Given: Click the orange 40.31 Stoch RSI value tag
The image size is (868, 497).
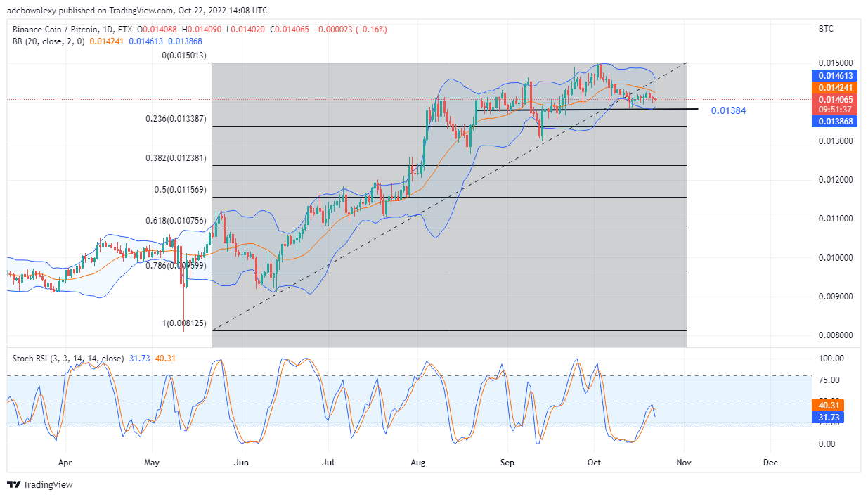Looking at the screenshot, I should (827, 406).
